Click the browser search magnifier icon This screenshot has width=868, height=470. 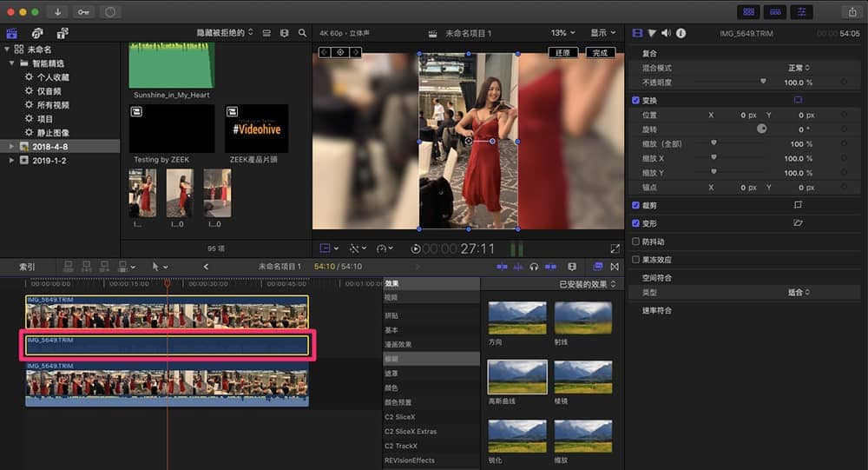click(x=302, y=33)
